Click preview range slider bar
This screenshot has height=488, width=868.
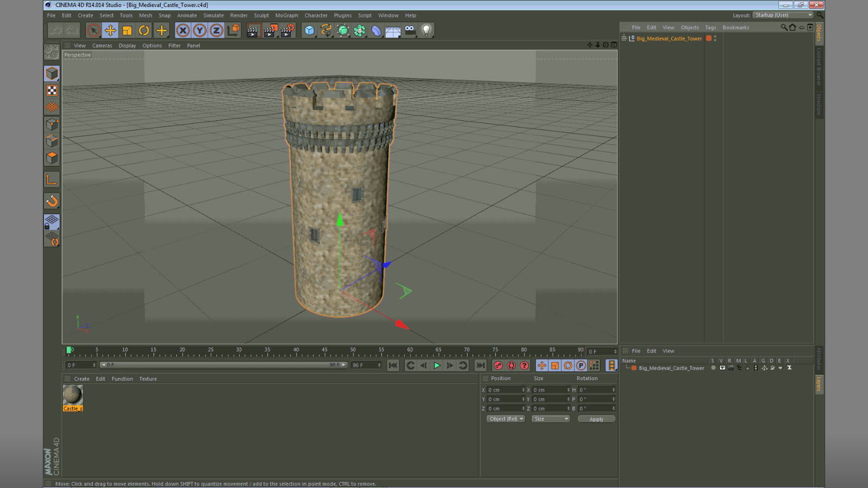tap(224, 365)
